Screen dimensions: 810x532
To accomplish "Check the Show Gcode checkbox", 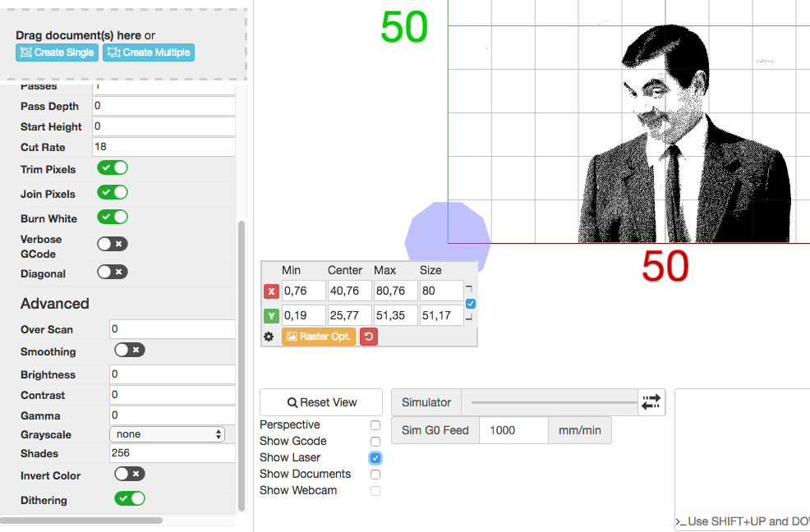I will click(375, 442).
